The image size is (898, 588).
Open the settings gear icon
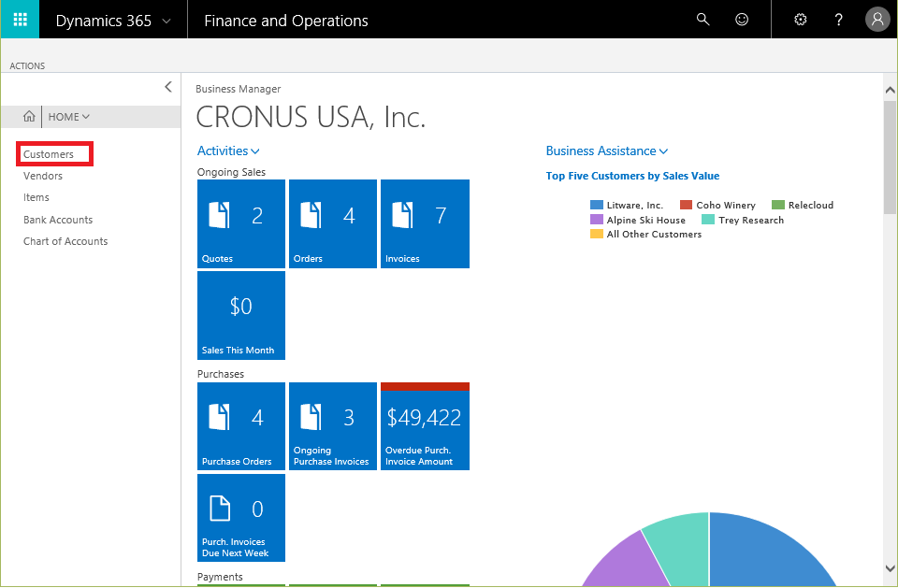click(800, 20)
